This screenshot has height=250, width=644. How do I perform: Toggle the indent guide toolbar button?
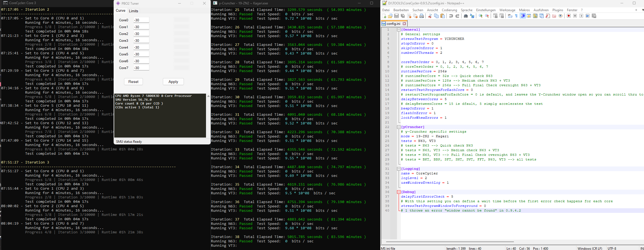523,16
